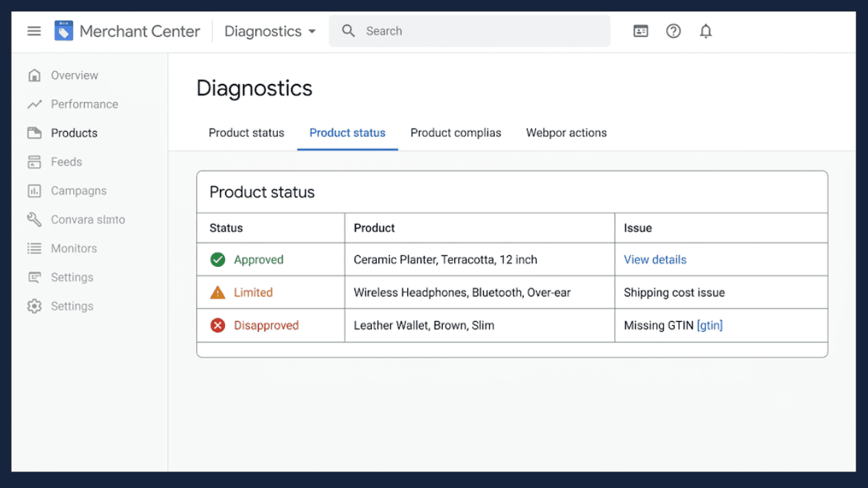Click the Disapproved status text
868x488 pixels.
click(x=266, y=325)
